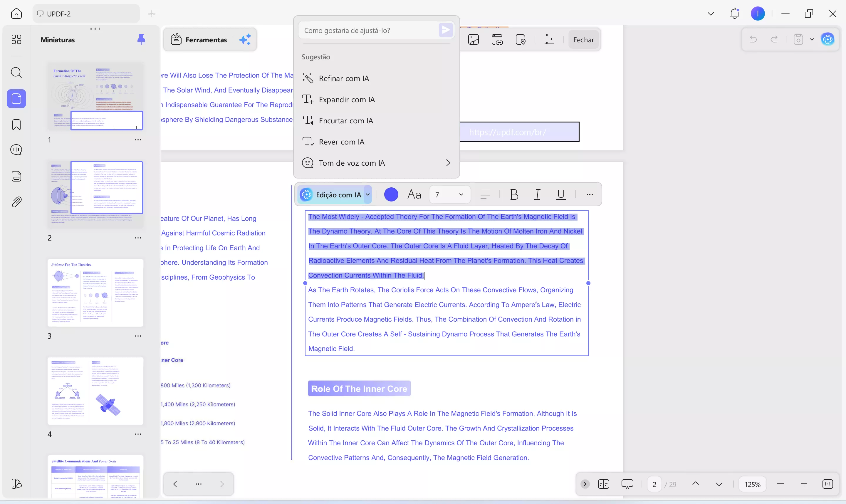Click the comments panel icon
This screenshot has width=846, height=504.
click(x=16, y=150)
